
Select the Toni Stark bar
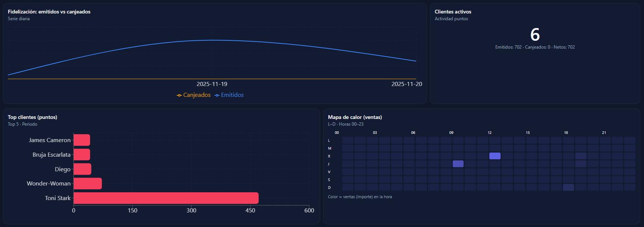[x=166, y=198]
